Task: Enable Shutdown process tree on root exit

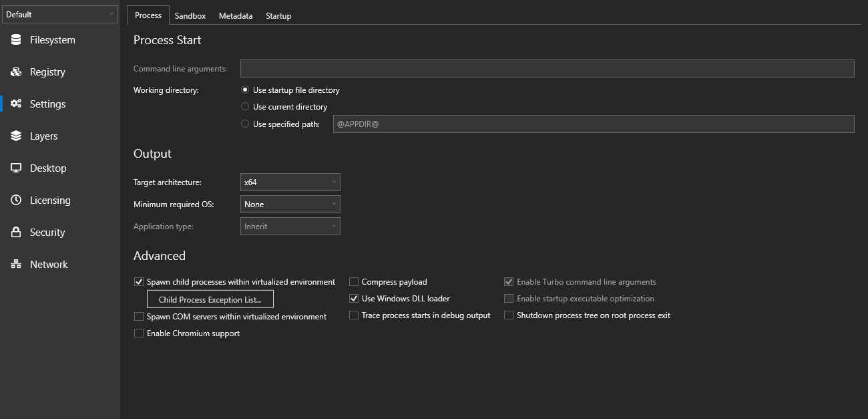Action: tap(509, 315)
